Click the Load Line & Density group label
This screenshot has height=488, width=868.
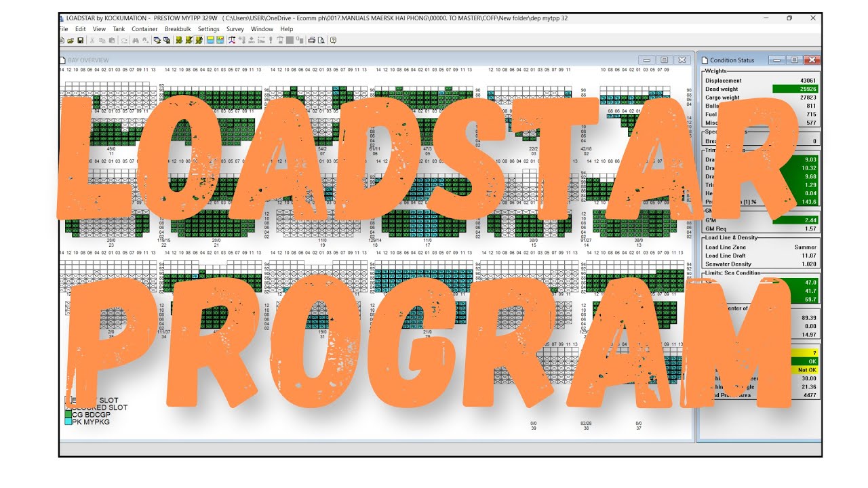(732, 237)
